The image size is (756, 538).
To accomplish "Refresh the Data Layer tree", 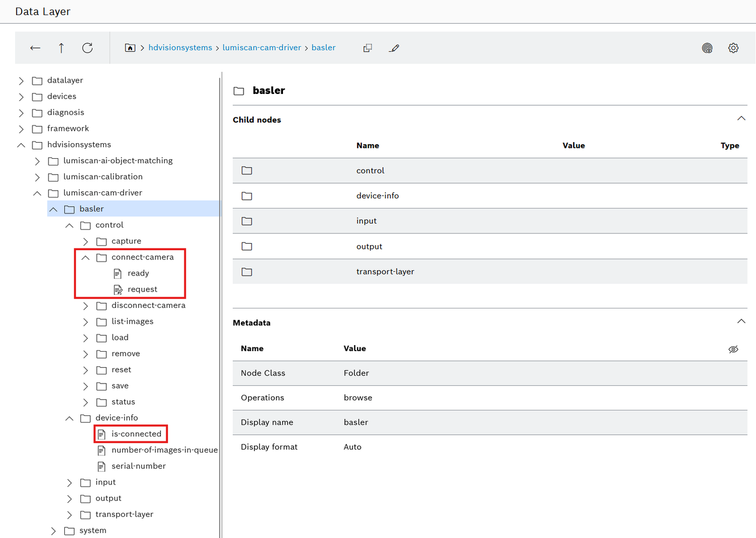I will [x=87, y=48].
